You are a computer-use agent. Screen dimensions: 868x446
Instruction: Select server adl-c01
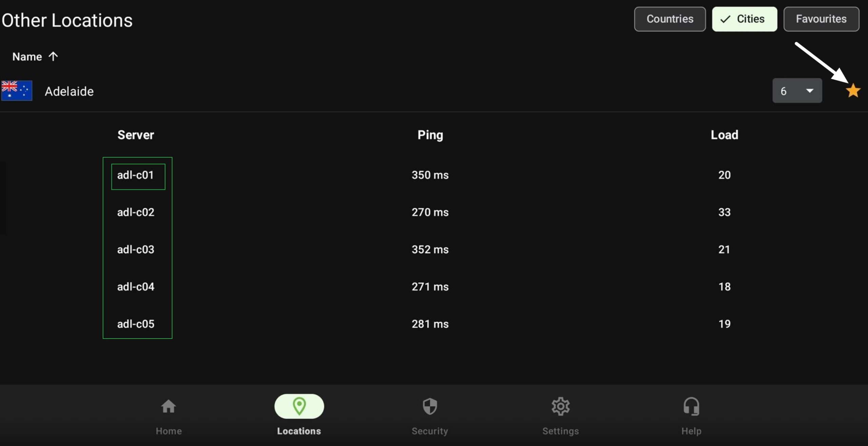135,175
